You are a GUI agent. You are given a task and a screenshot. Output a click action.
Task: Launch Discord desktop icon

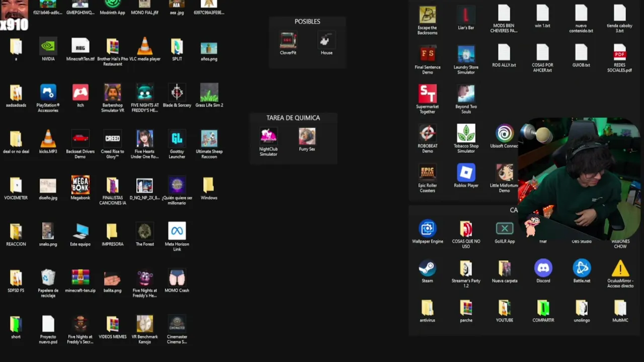tap(543, 267)
